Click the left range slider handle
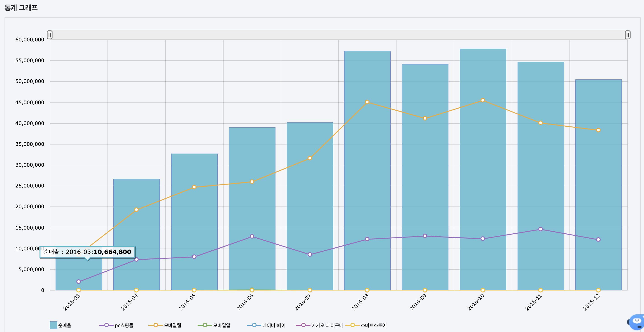Viewport: 644px width, 332px height. tap(50, 35)
